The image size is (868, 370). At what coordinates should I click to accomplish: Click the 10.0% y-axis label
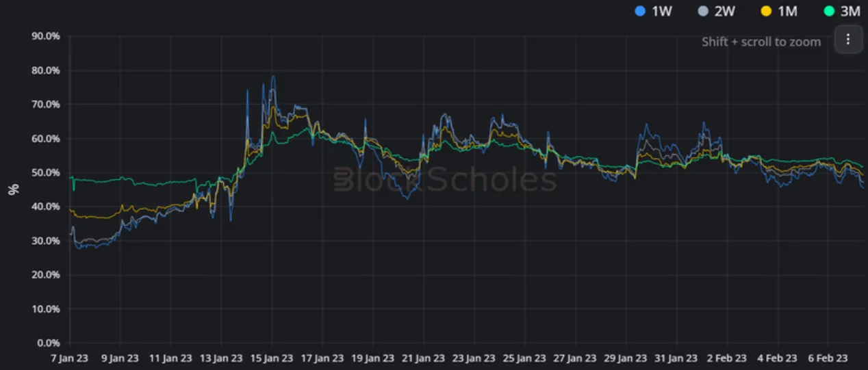46,309
